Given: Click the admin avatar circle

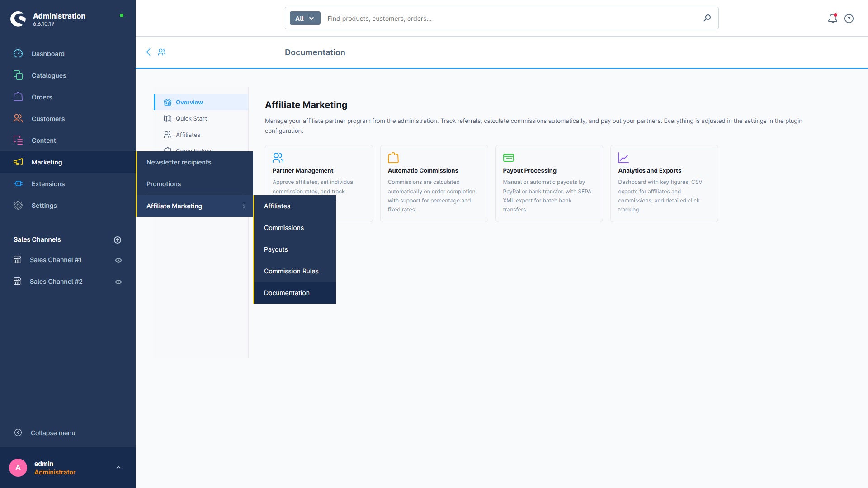Looking at the screenshot, I should pos(18,468).
